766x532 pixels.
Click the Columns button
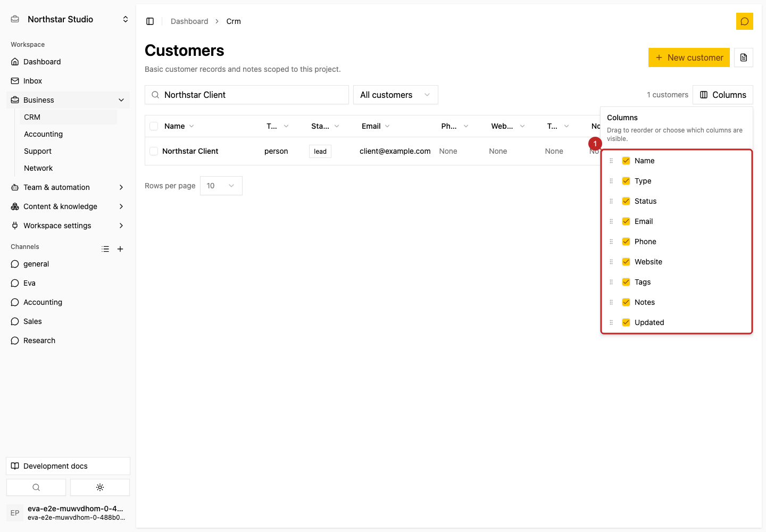[x=723, y=95]
